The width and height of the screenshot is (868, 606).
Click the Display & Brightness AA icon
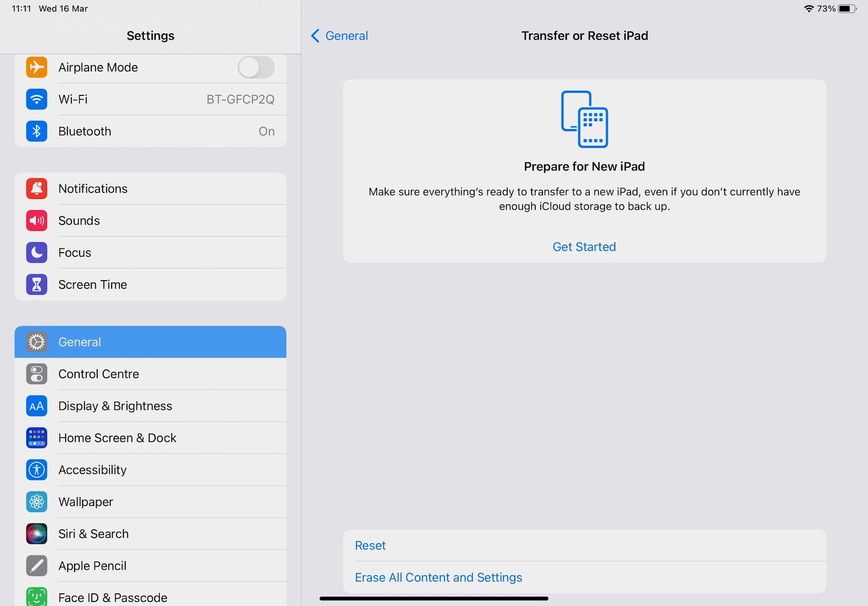pos(37,406)
